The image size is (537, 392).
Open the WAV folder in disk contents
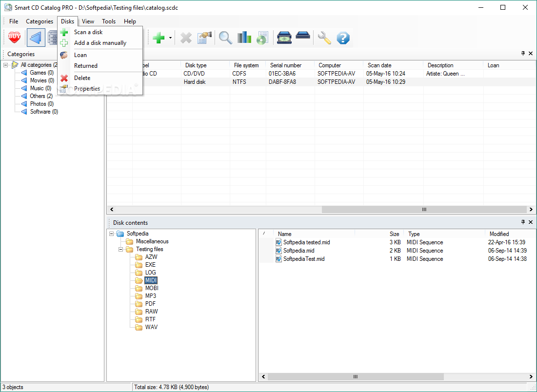(151, 327)
